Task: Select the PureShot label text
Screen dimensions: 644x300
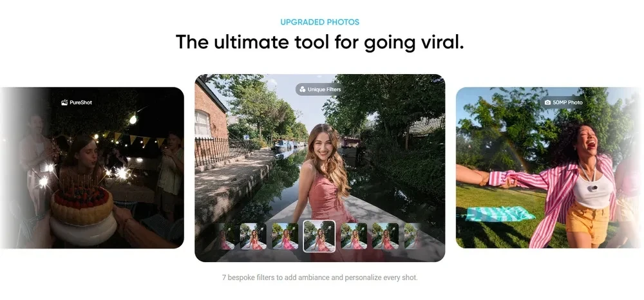Action: pos(81,102)
